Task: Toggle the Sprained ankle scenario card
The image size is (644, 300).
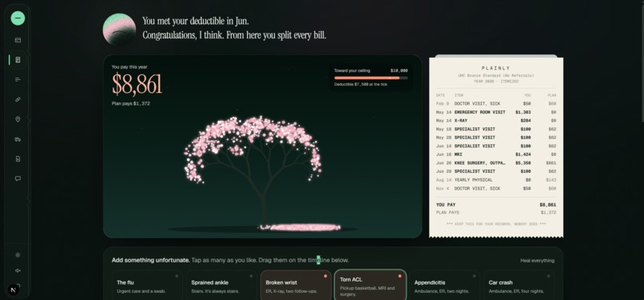Action: tap(222, 286)
